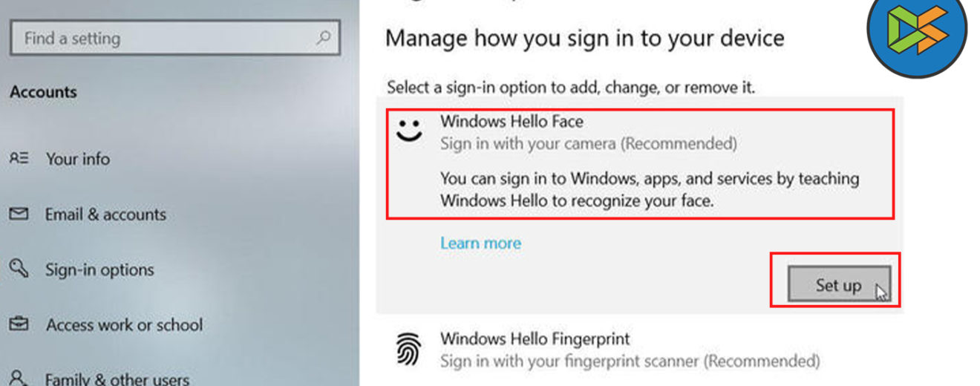The width and height of the screenshot is (980, 386).
Task: Click the blue circular logo in the top-right corner
Action: point(917,30)
